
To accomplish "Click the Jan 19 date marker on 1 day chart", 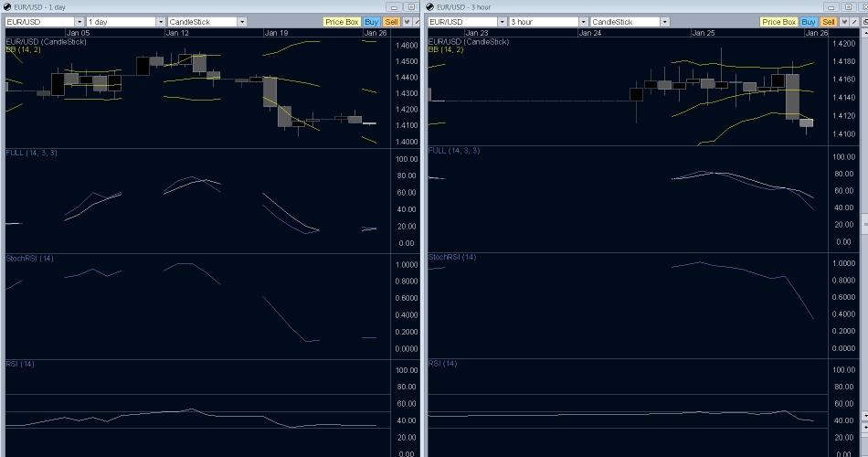I will tap(276, 33).
